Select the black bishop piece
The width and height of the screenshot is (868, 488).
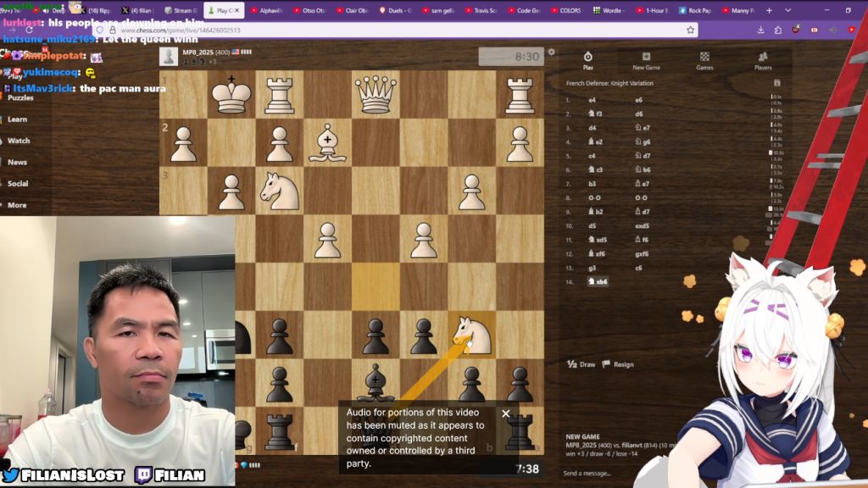pos(376,383)
